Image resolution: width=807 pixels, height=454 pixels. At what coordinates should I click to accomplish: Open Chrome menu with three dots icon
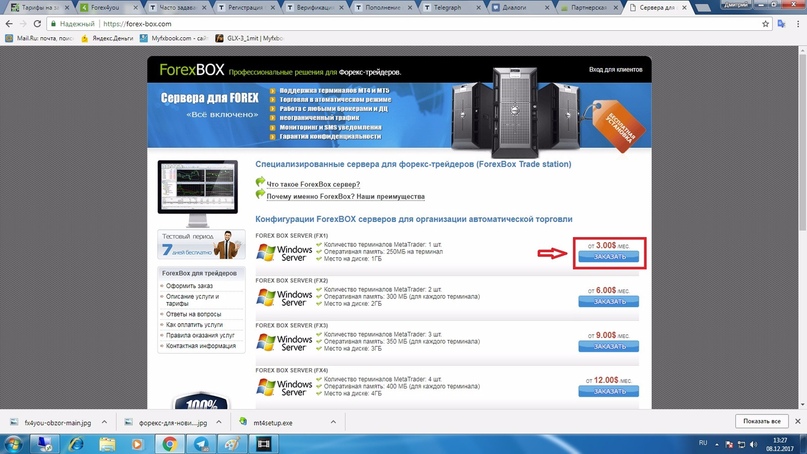798,24
